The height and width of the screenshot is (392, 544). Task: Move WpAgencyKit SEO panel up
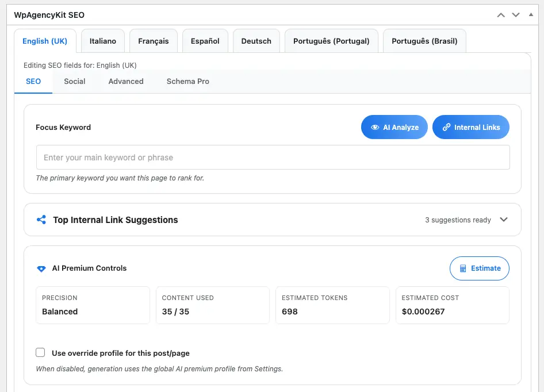(x=501, y=15)
